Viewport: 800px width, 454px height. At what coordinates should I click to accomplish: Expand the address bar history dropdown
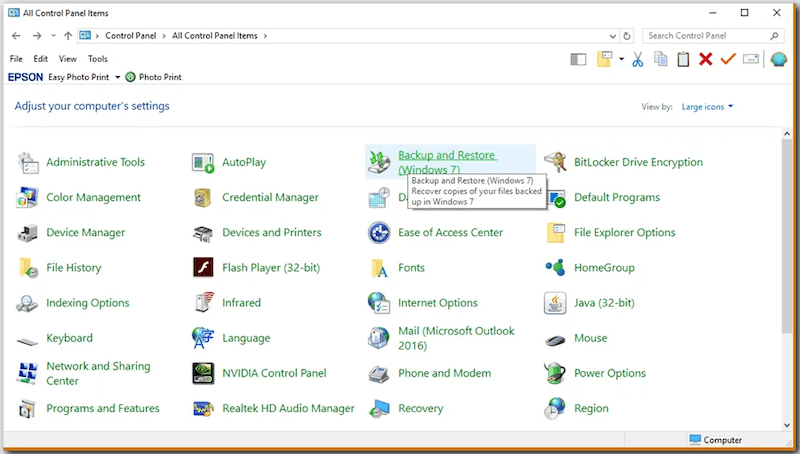point(611,36)
